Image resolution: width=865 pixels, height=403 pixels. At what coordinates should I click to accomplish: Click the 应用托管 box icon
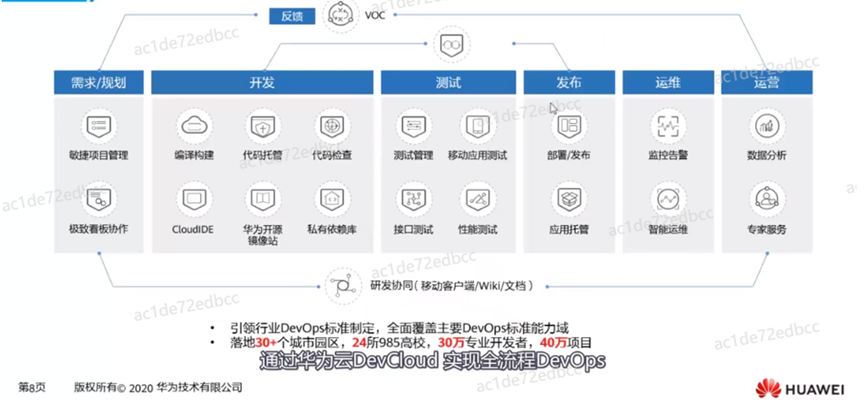569,200
